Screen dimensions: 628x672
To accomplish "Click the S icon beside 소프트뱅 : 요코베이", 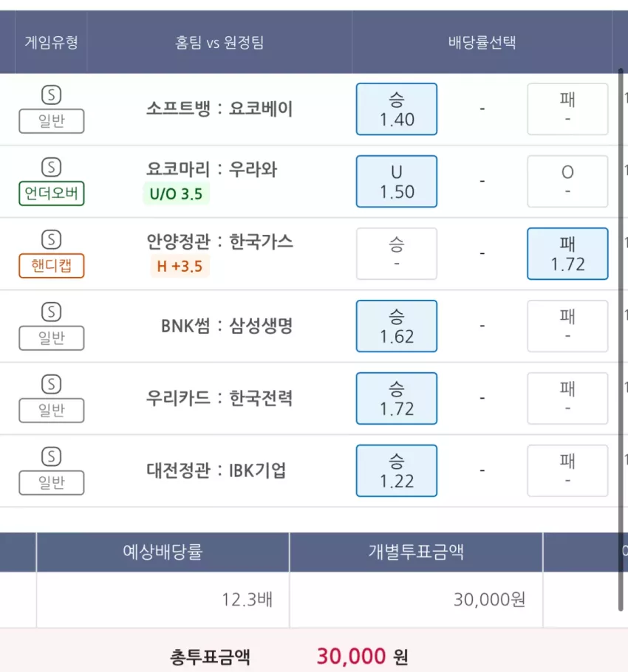I will [52, 95].
